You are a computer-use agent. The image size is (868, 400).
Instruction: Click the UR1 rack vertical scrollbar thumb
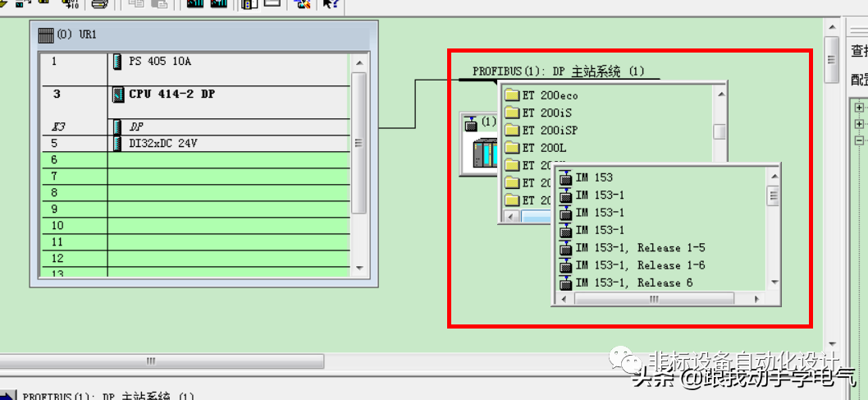click(x=359, y=142)
